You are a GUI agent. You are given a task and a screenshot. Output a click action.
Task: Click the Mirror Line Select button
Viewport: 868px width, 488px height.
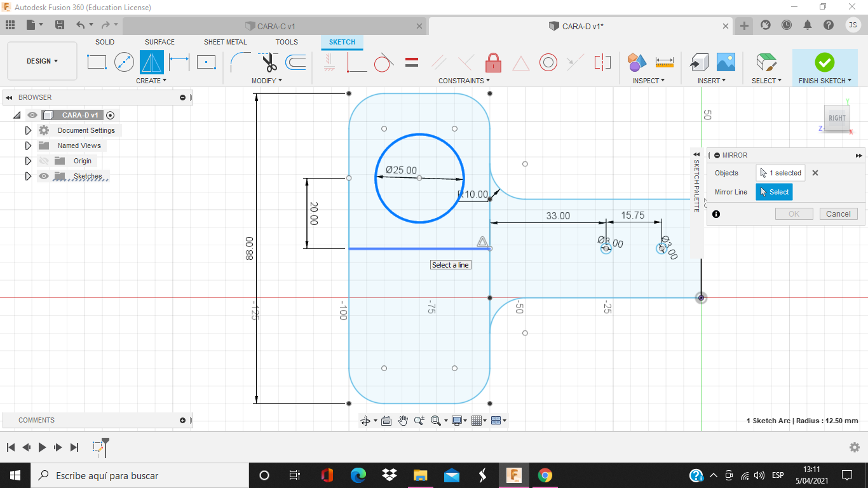point(774,192)
